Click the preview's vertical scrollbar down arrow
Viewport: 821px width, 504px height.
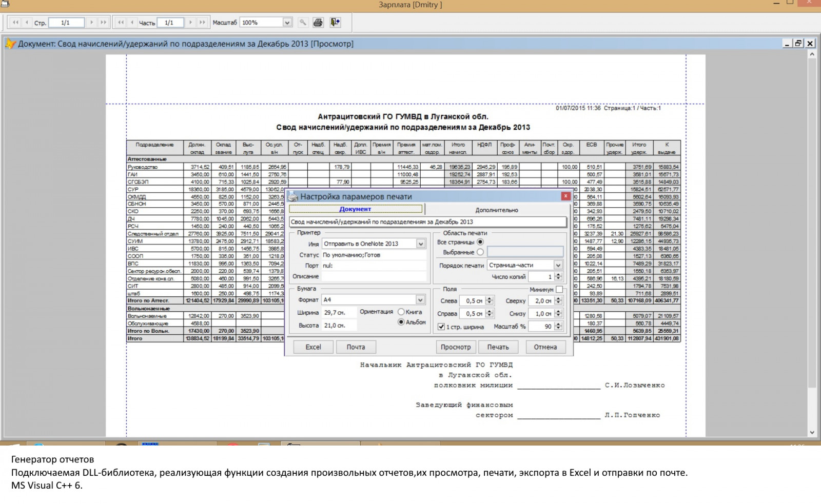[812, 432]
